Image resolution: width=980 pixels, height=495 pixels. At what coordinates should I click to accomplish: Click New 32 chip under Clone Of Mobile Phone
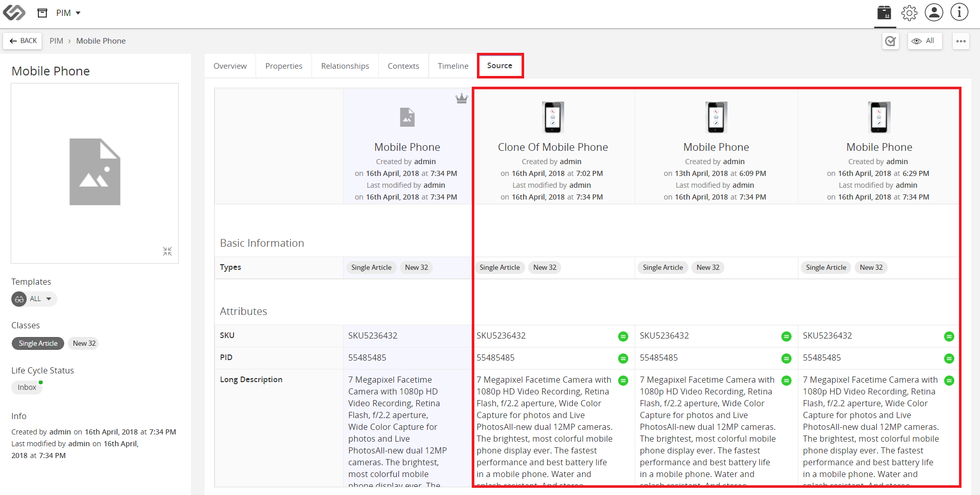[x=545, y=268]
